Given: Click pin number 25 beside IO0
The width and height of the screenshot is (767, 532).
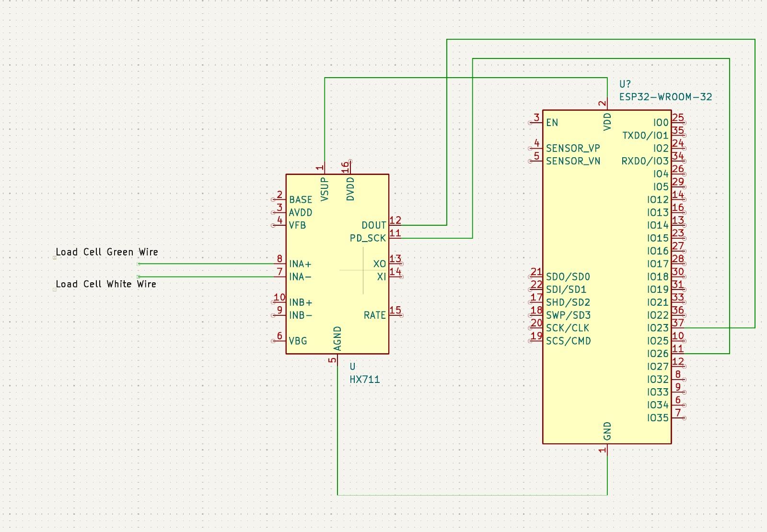Looking at the screenshot, I should click(678, 117).
